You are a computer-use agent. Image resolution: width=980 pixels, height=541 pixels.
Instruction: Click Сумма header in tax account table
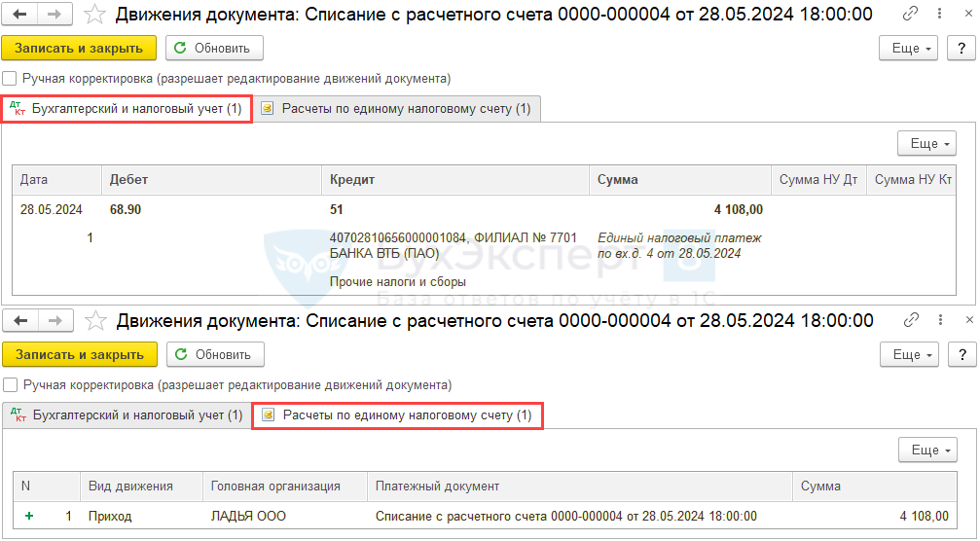tap(875, 487)
